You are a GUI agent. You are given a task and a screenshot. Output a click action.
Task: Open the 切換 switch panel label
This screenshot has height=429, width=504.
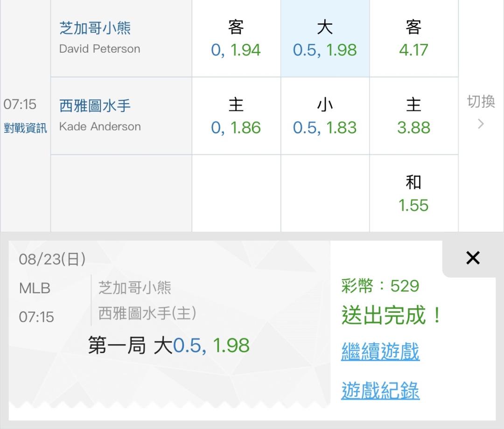coord(481,102)
